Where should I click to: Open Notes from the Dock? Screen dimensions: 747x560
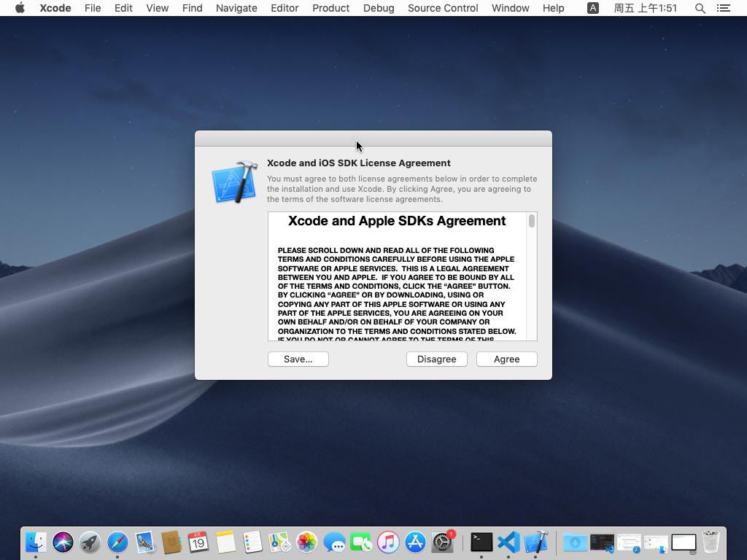pyautogui.click(x=225, y=542)
